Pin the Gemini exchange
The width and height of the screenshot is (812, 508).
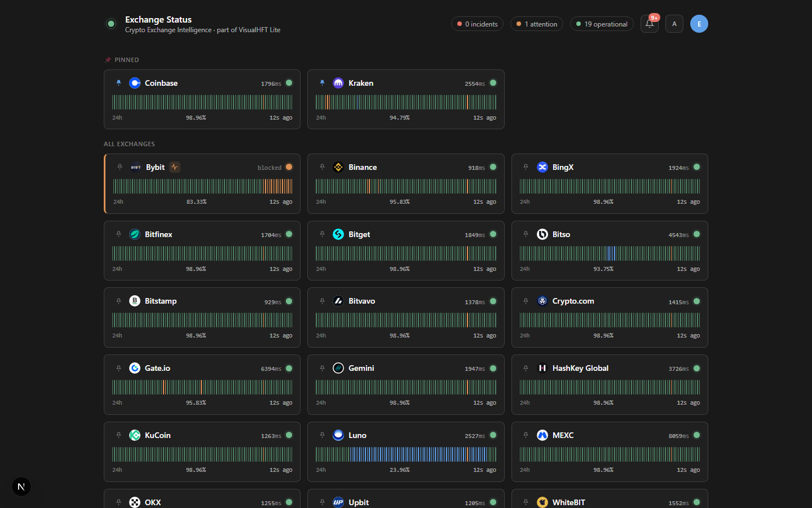pyautogui.click(x=322, y=369)
